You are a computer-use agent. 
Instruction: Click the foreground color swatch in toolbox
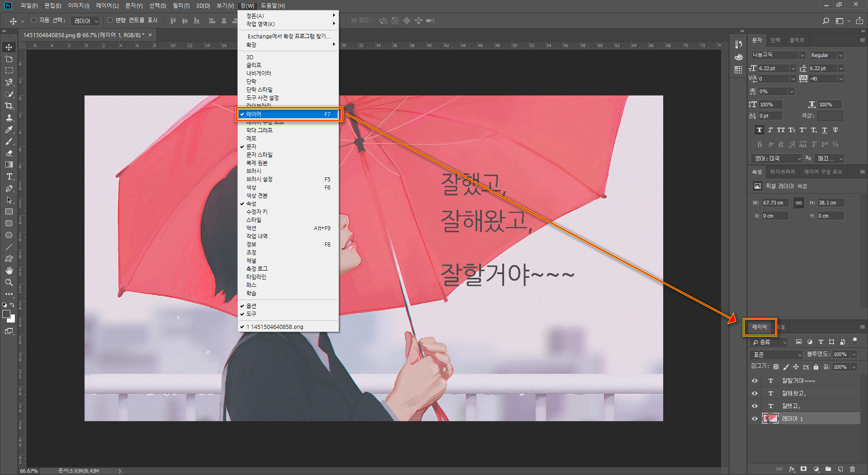(x=6, y=314)
